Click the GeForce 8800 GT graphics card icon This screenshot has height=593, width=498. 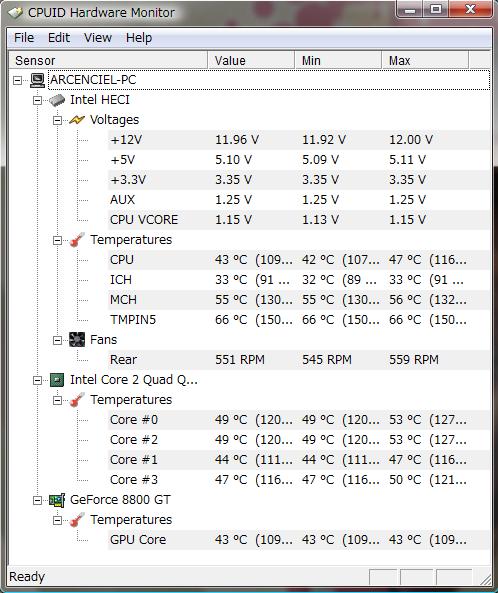pos(57,500)
